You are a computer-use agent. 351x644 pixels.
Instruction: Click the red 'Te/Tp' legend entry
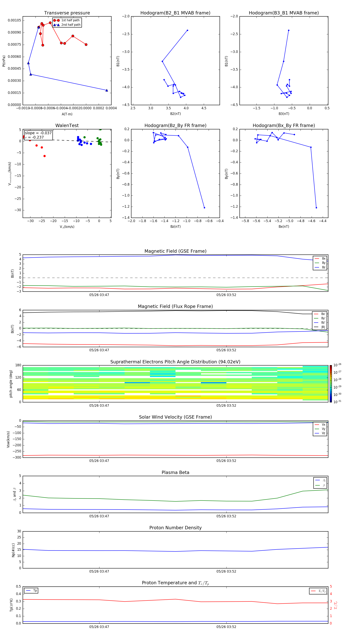[x=318, y=591]
